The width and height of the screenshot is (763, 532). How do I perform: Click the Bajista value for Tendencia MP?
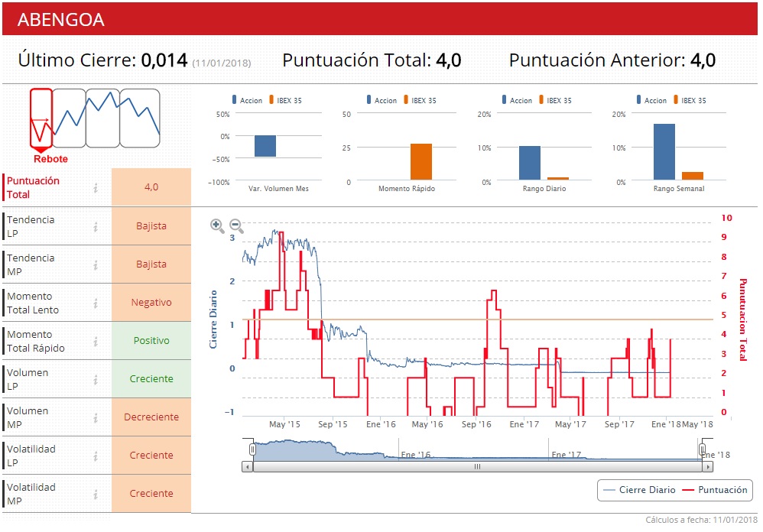(x=151, y=264)
